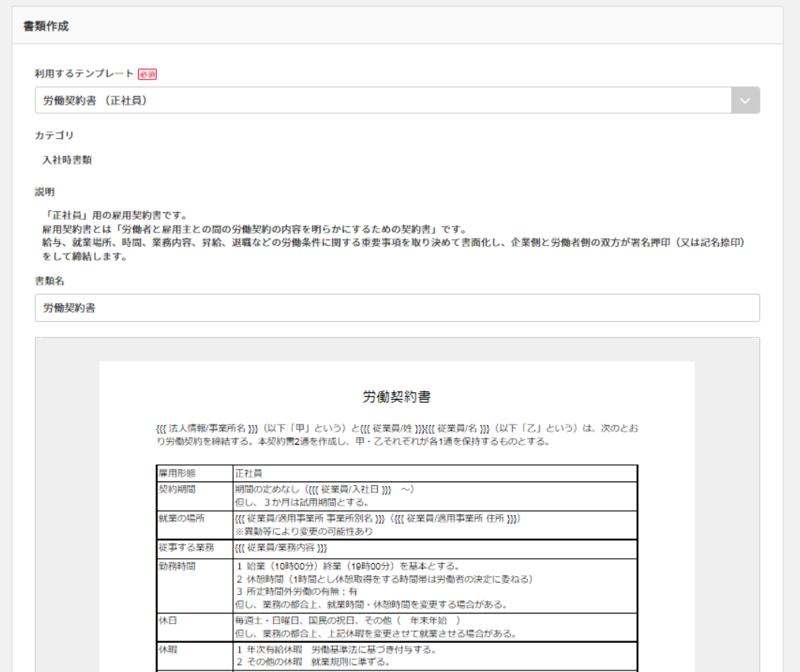Click the 利用するテンプレート label
The height and width of the screenshot is (672, 800).
[x=84, y=74]
